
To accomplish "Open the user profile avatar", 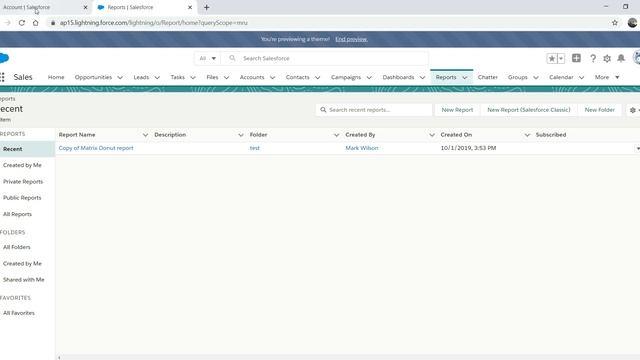I will click(x=637, y=58).
